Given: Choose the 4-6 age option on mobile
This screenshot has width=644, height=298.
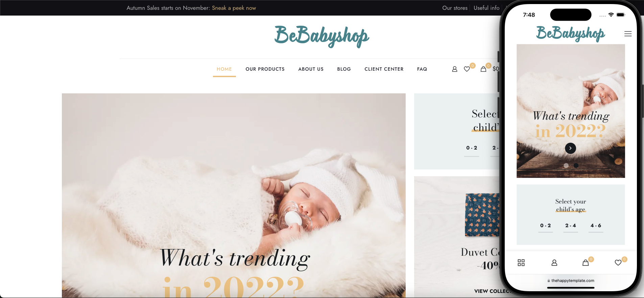Looking at the screenshot, I should (596, 226).
